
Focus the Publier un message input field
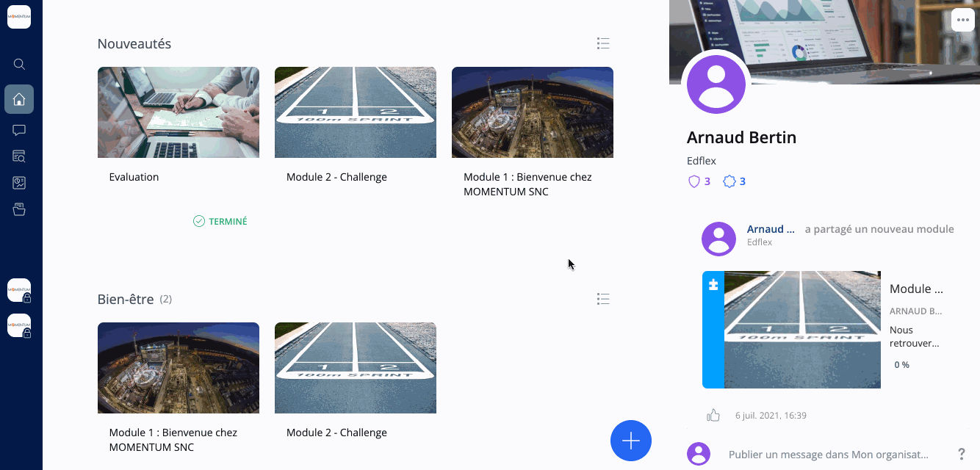828,455
